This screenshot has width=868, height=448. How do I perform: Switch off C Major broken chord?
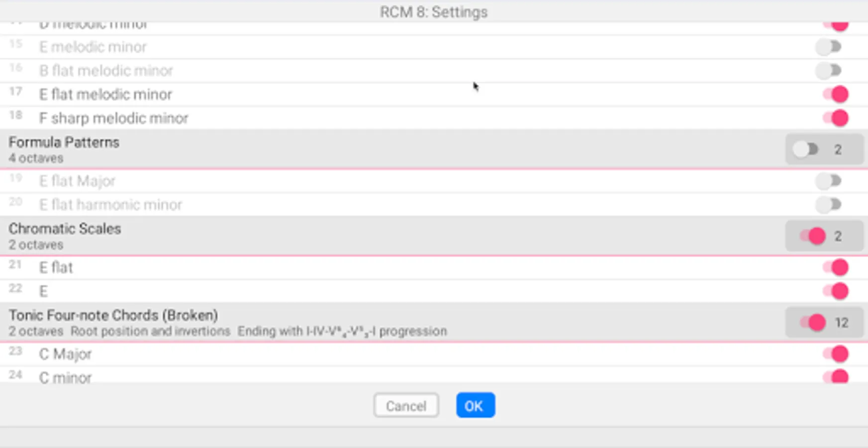point(836,354)
